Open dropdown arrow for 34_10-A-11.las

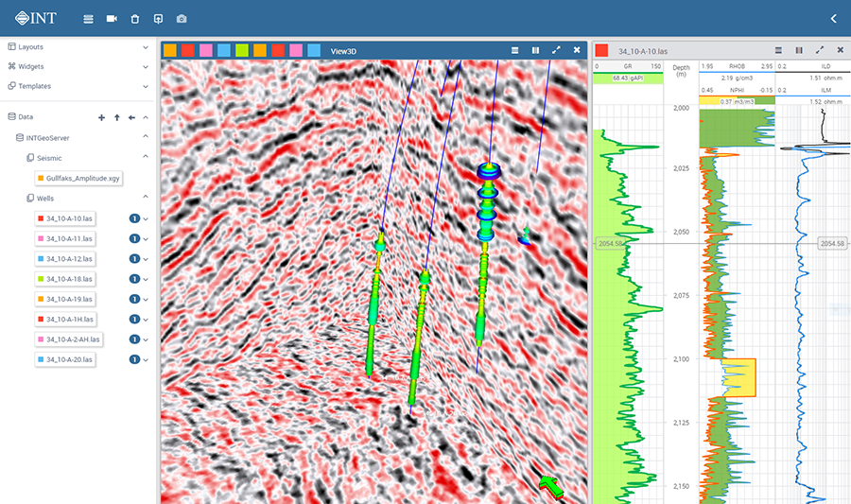tap(146, 238)
